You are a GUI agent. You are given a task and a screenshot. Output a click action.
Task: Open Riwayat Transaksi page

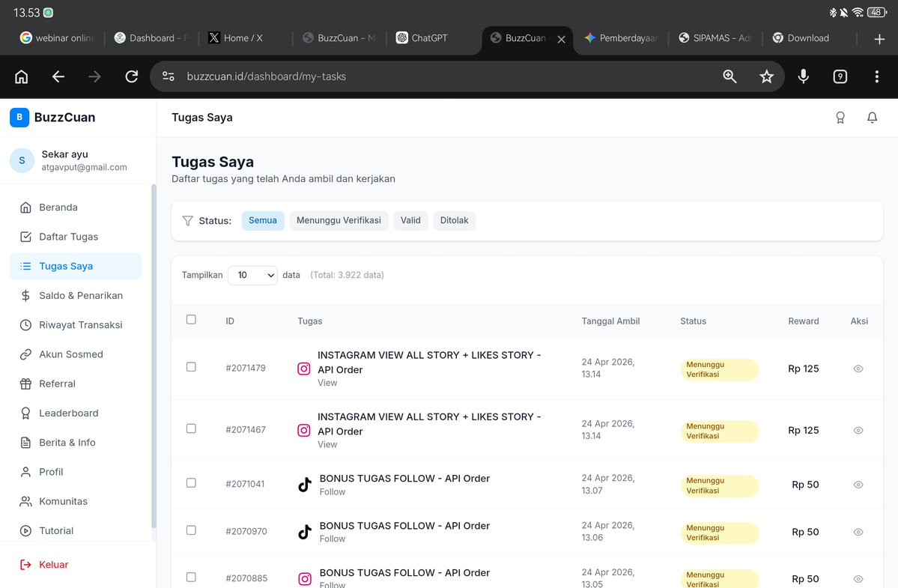tap(76, 324)
